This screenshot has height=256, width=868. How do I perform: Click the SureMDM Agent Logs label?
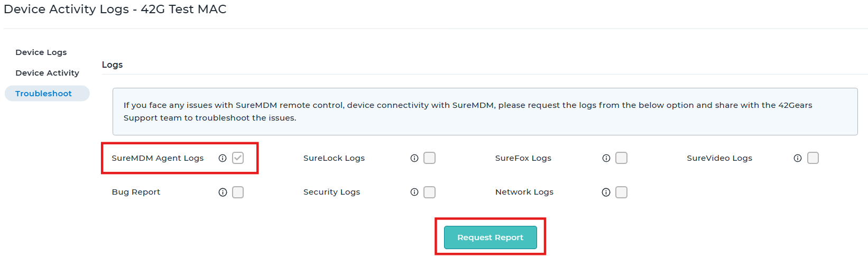coord(158,158)
